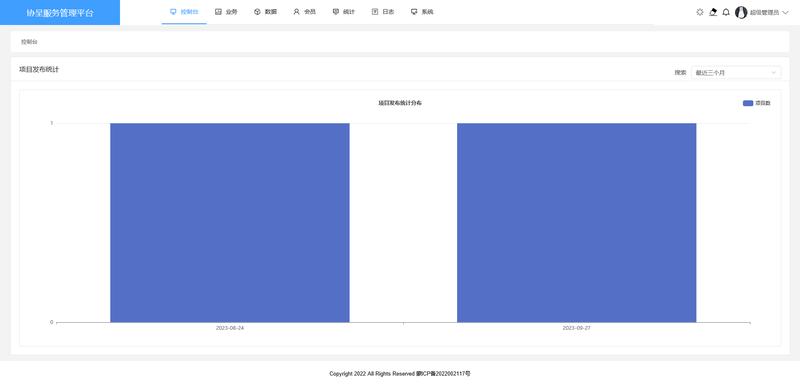This screenshot has height=386, width=800.
Task: Click the ICP备2022002117号 footer link
Action: click(443, 374)
